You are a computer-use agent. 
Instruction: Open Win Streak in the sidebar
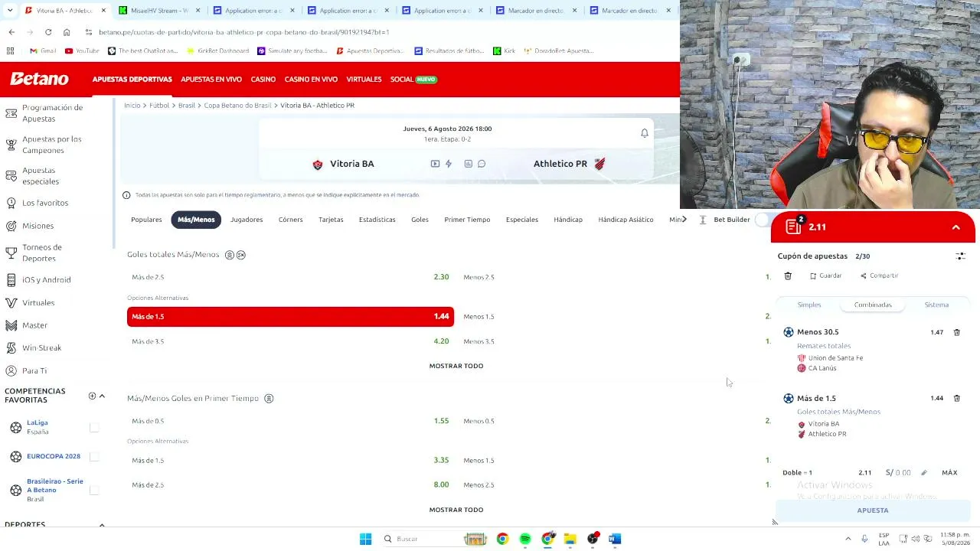click(x=41, y=347)
